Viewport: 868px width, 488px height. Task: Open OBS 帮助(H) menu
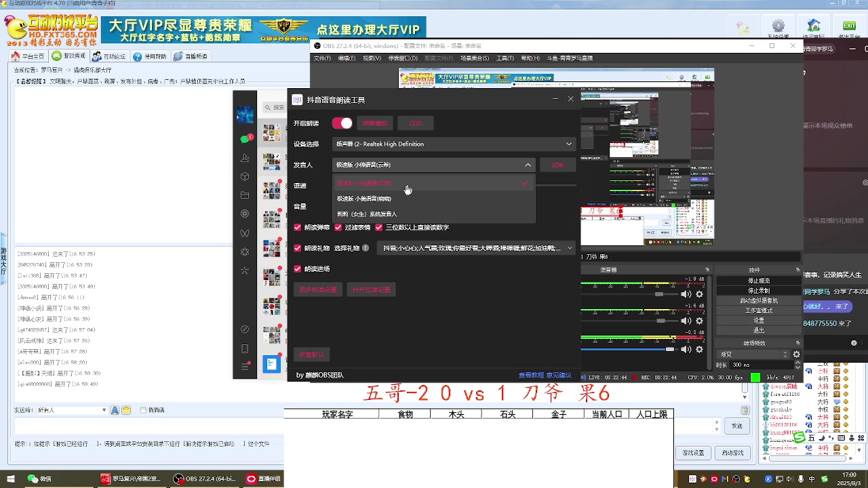click(530, 58)
